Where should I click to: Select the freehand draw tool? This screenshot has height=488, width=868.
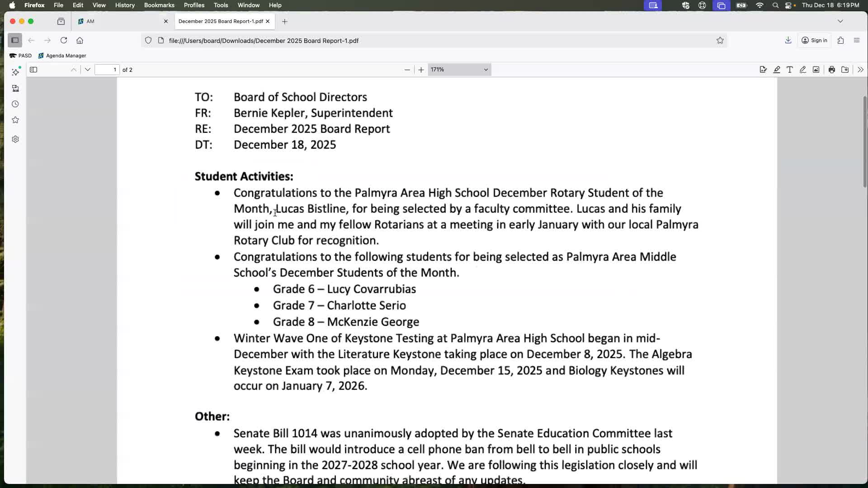(803, 70)
